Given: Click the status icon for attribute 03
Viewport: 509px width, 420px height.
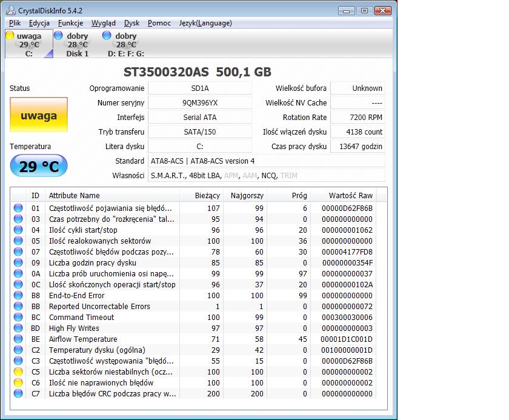Looking at the screenshot, I should 18,219.
